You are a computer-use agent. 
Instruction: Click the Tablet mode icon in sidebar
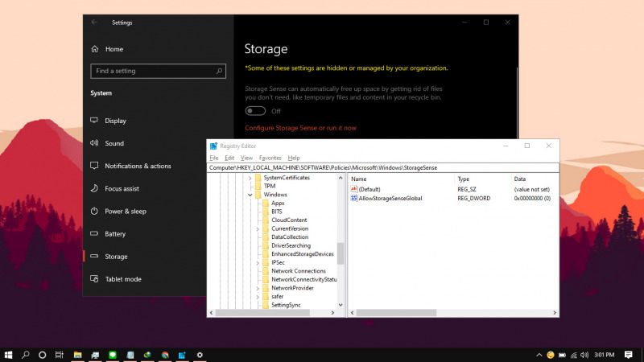pyautogui.click(x=94, y=278)
